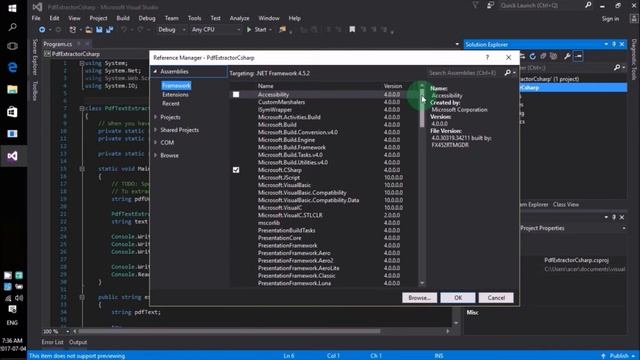
Task: Open the Project menu
Action: click(x=98, y=18)
